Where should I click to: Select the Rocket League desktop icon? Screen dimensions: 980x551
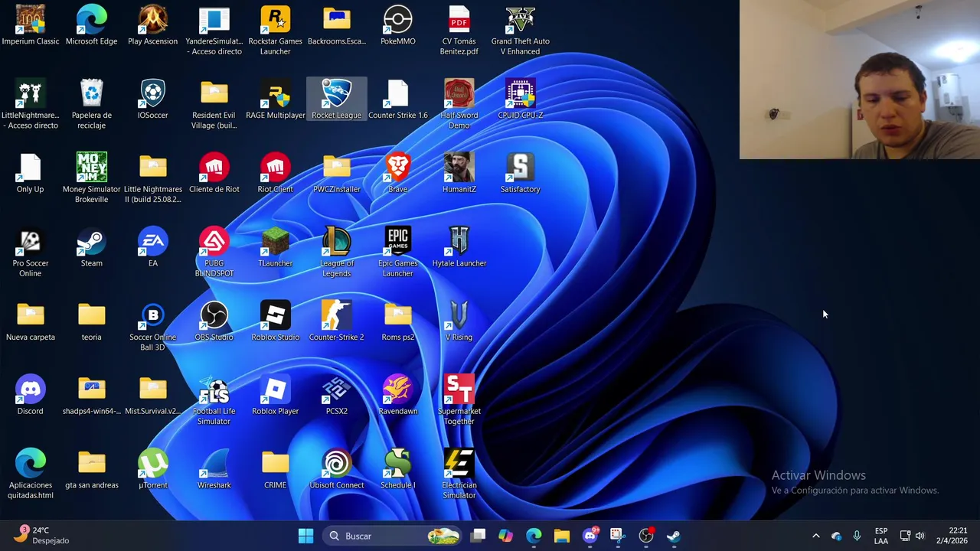coord(337,99)
